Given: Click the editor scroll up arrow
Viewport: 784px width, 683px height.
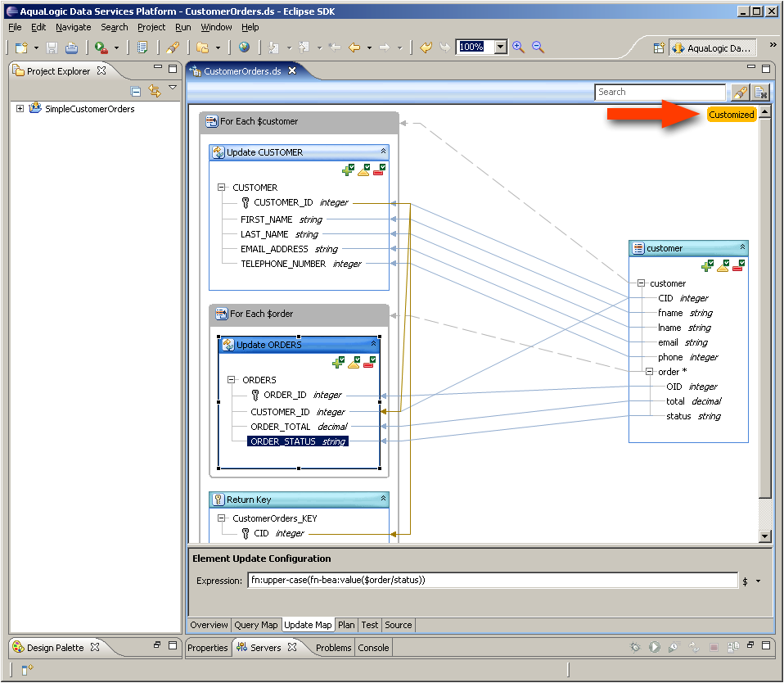Looking at the screenshot, I should (765, 112).
